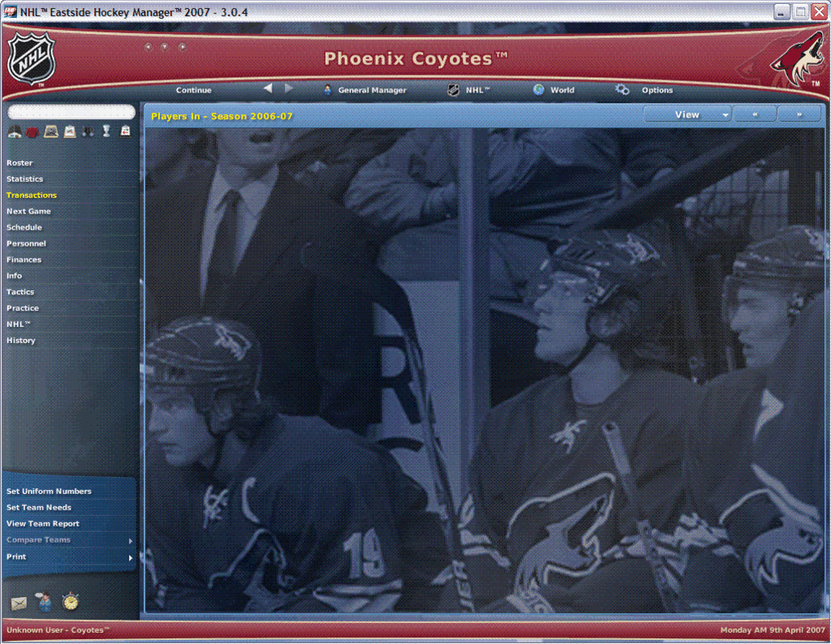Click Set Team Needs
831x644 pixels.
39,508
